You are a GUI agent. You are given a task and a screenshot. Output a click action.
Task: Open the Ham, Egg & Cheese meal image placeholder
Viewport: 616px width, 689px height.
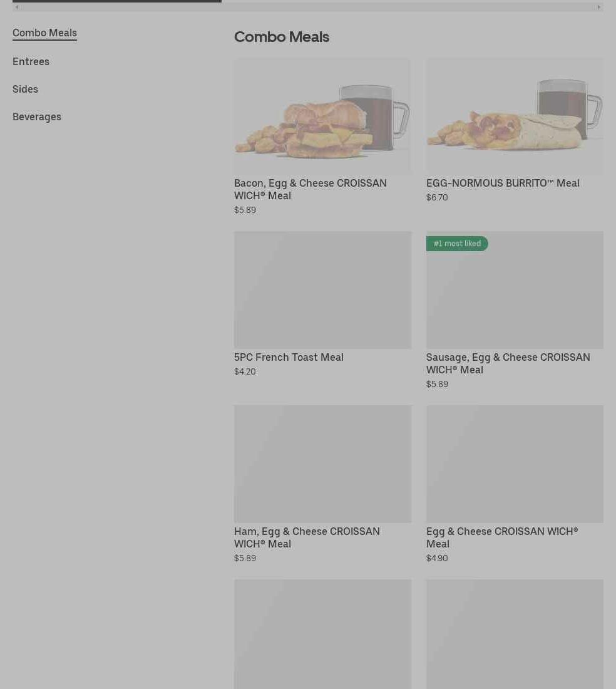(322, 464)
